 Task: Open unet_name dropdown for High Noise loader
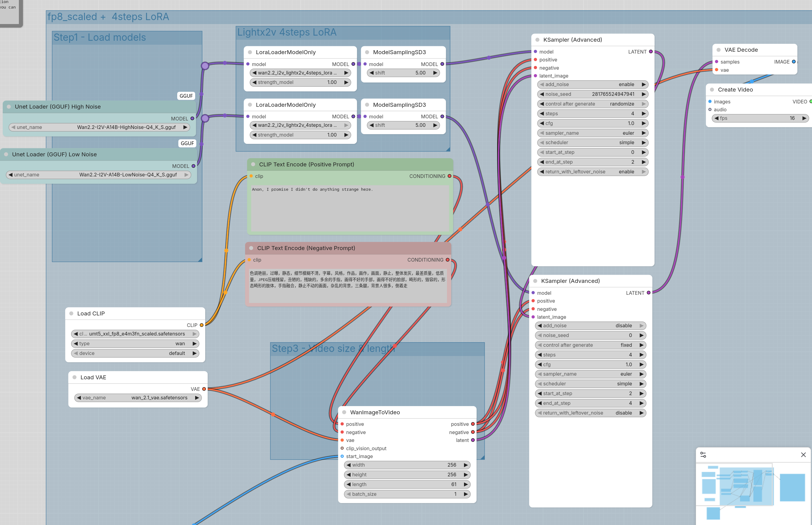(99, 127)
